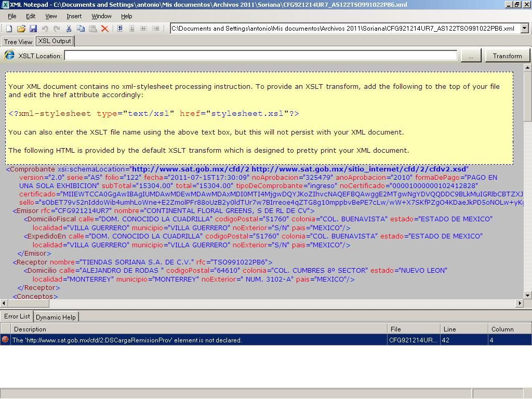The height and width of the screenshot is (399, 532).
Task: Switch to the Error List tab
Action: (x=17, y=316)
